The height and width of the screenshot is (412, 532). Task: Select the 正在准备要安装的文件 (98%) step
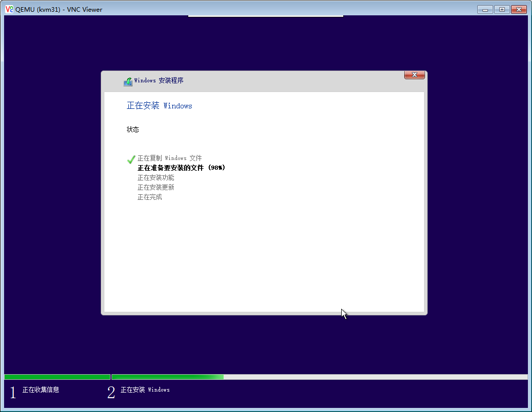pyautogui.click(x=181, y=168)
